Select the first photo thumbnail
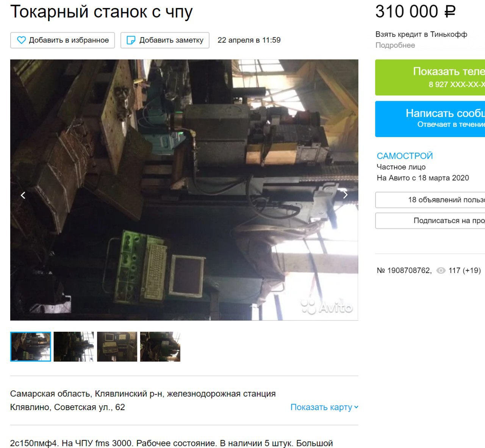 click(31, 347)
